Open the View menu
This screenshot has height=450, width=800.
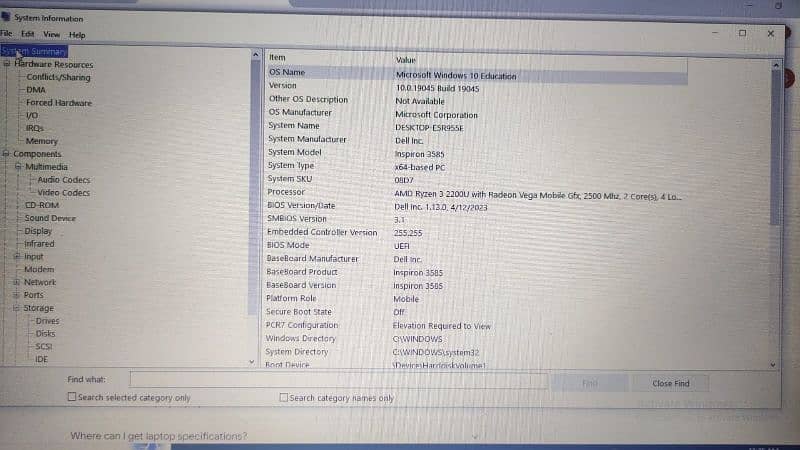tap(51, 34)
